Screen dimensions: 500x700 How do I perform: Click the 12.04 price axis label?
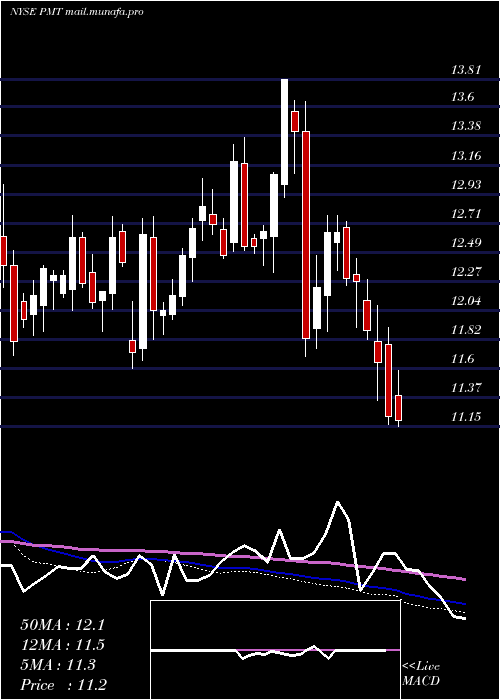466,300
